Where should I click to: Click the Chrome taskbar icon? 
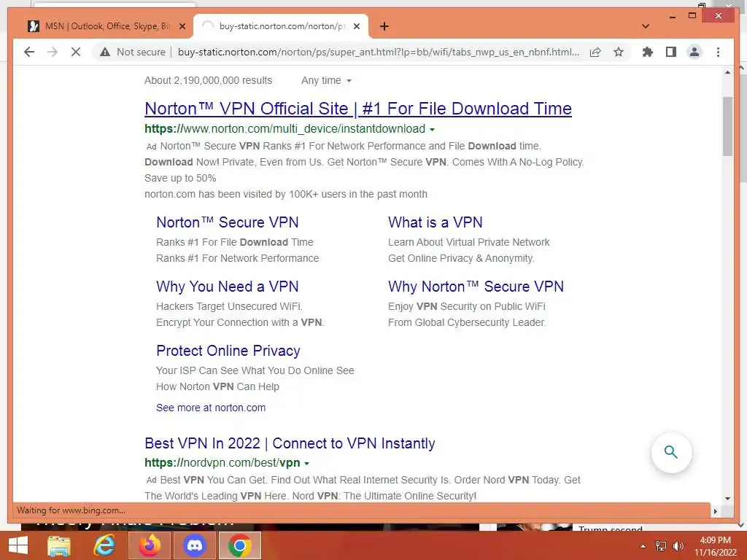click(x=239, y=545)
